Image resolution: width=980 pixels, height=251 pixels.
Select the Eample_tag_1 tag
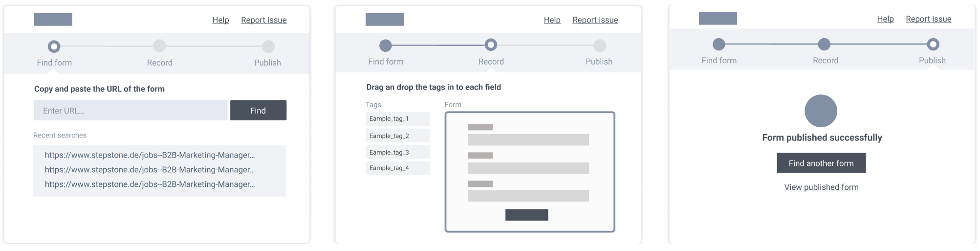click(x=398, y=119)
